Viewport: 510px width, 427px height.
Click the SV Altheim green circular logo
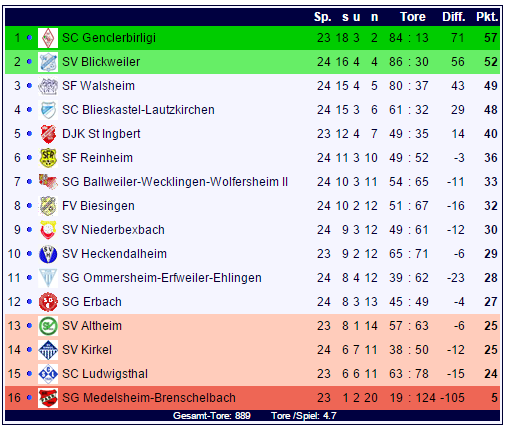[48, 326]
